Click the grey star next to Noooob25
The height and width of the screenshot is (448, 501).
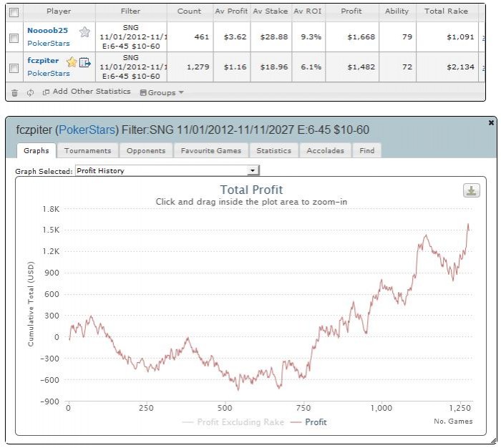pos(84,32)
